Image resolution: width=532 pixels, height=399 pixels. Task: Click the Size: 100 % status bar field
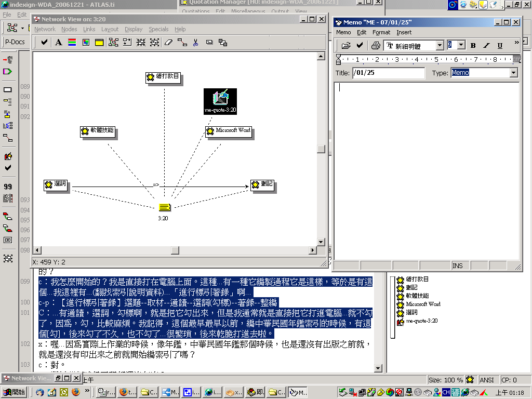[x=445, y=380]
